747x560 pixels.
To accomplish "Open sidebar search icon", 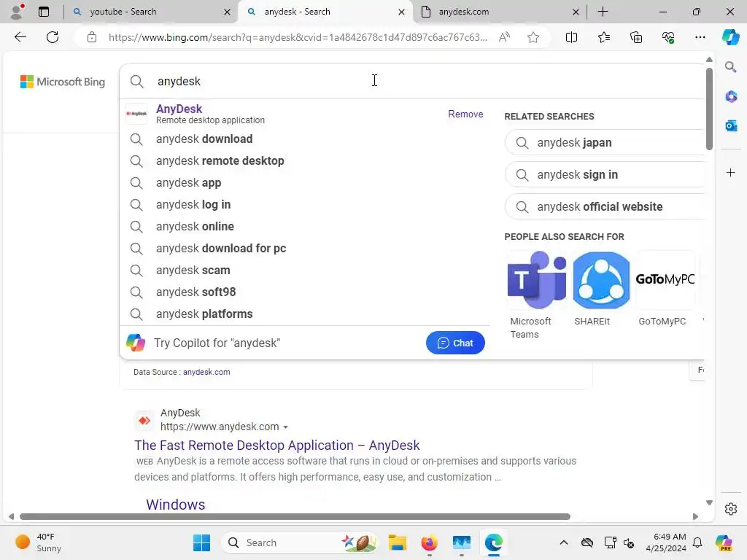I will (730, 66).
